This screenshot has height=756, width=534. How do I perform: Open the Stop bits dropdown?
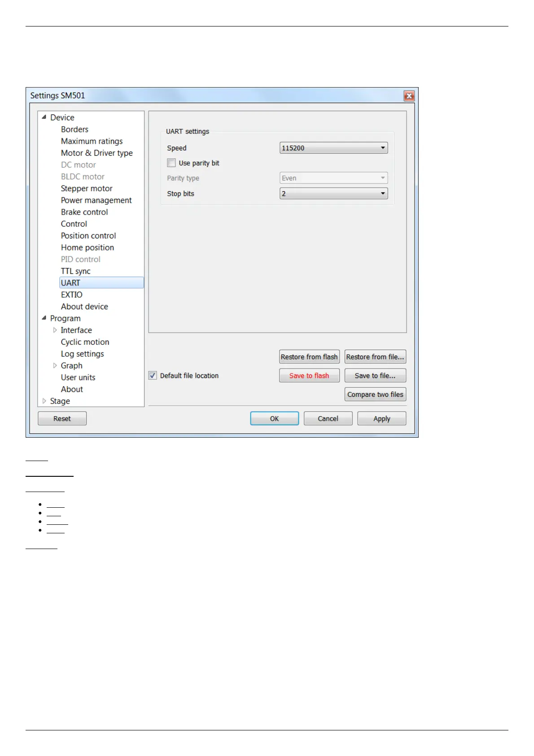(333, 193)
